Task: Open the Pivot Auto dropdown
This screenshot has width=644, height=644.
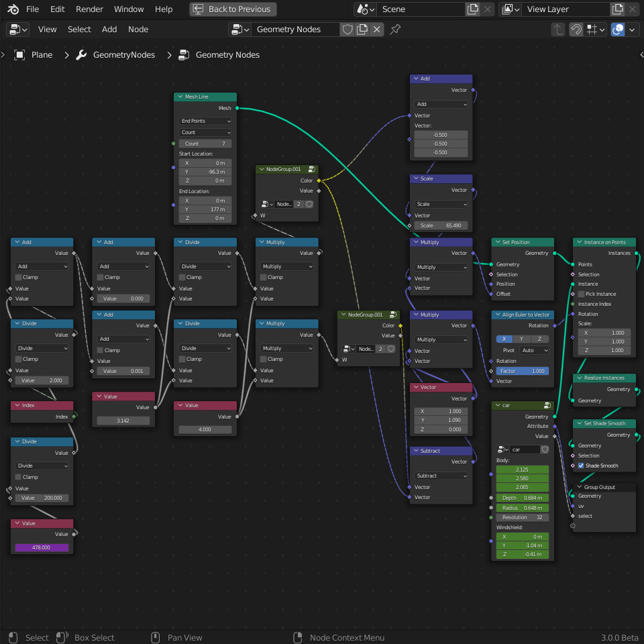Action: click(x=534, y=350)
